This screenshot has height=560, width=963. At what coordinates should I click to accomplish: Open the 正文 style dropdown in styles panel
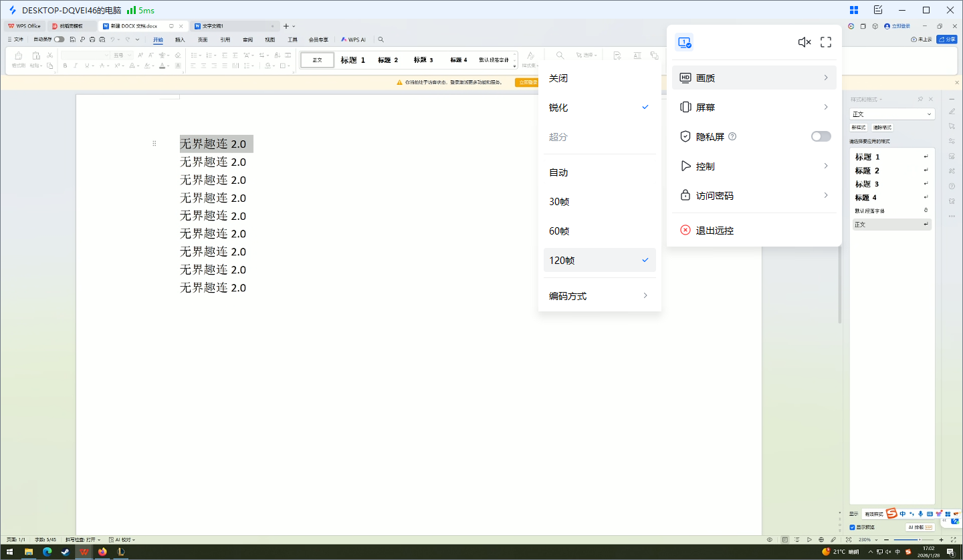coord(891,114)
